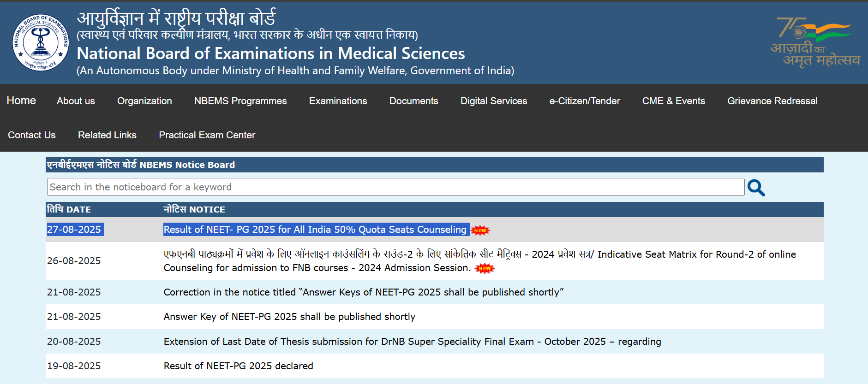The height and width of the screenshot is (384, 868).
Task: Open Contact Us menu item
Action: pyautogui.click(x=32, y=135)
